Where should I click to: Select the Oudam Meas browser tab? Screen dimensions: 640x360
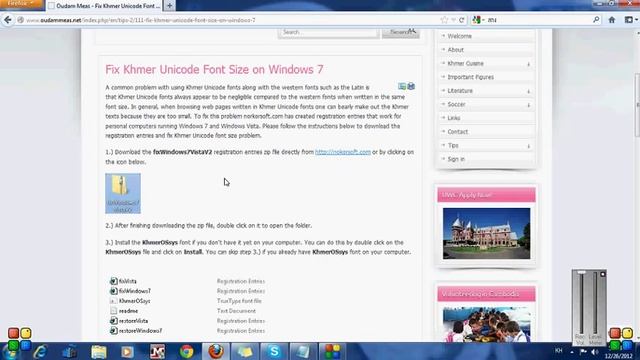pyautogui.click(x=104, y=6)
